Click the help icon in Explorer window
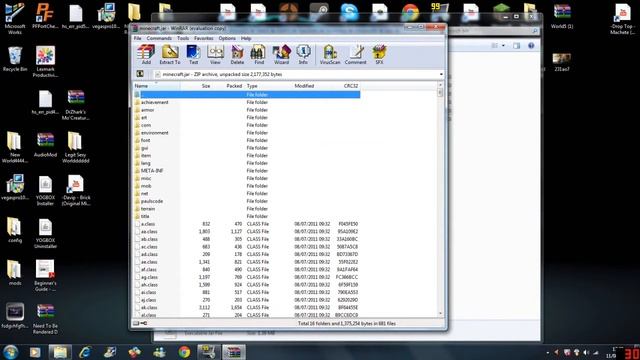This screenshot has width=640, height=360. click(x=531, y=46)
